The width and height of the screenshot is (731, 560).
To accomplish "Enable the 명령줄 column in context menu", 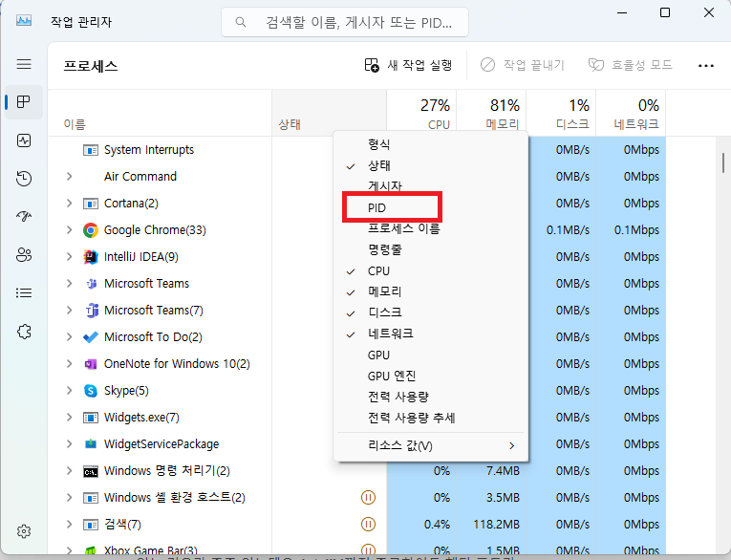I will (x=431, y=250).
